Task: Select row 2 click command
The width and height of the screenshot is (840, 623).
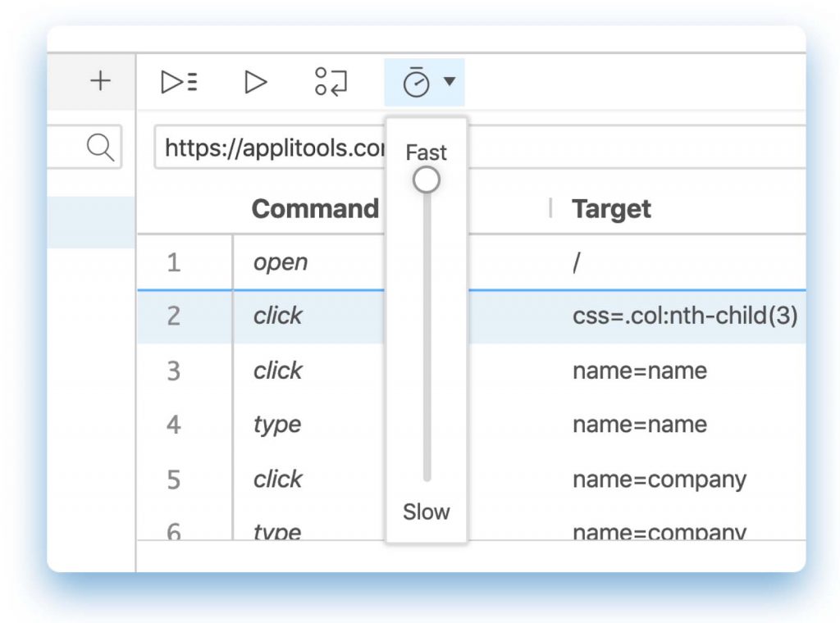Action: 278,316
